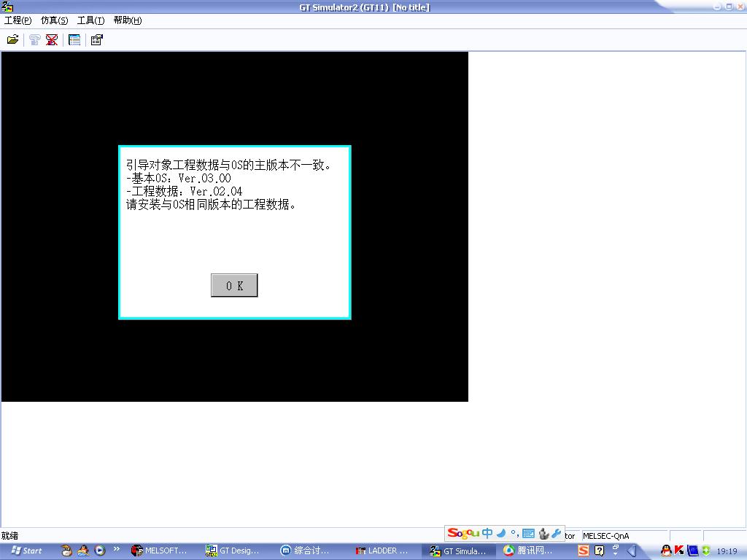The width and height of the screenshot is (747, 560).
Task: Open the device monitor list icon
Action: [x=74, y=40]
